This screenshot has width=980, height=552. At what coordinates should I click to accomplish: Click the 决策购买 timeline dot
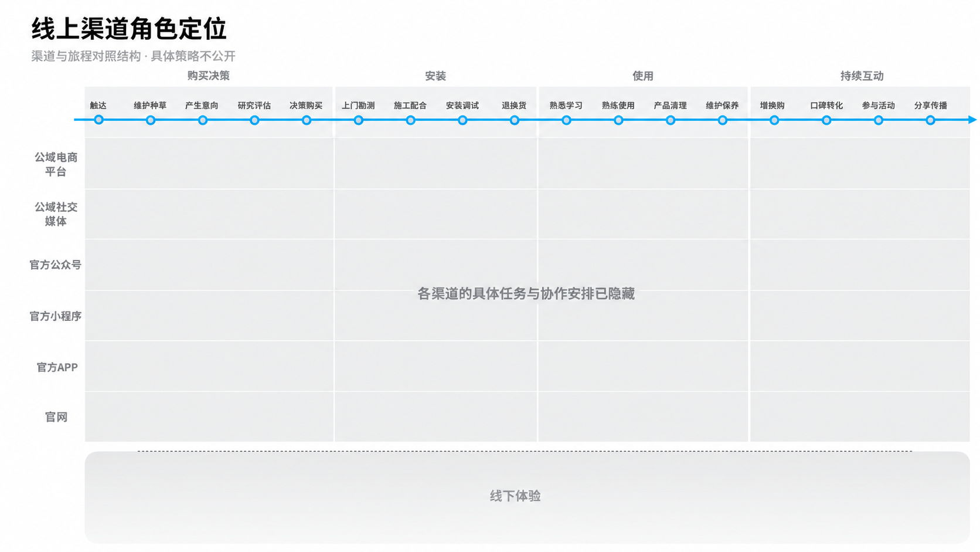pos(307,120)
